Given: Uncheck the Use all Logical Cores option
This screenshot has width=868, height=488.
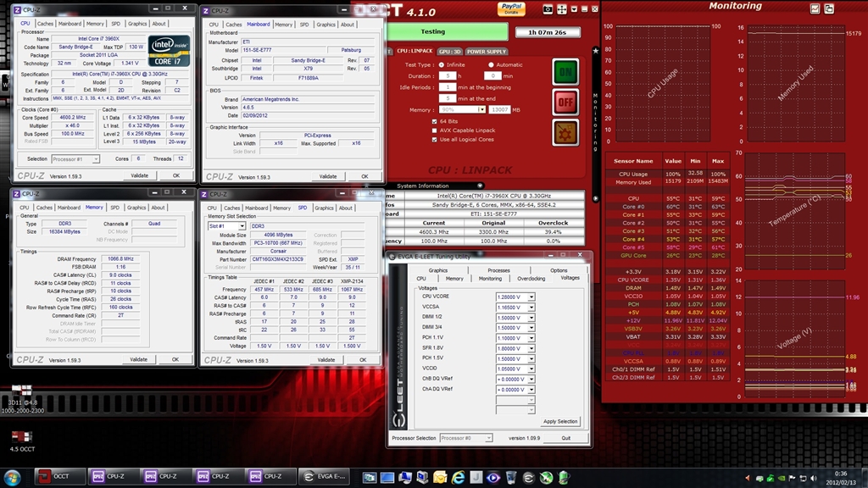Looking at the screenshot, I should pos(433,139).
